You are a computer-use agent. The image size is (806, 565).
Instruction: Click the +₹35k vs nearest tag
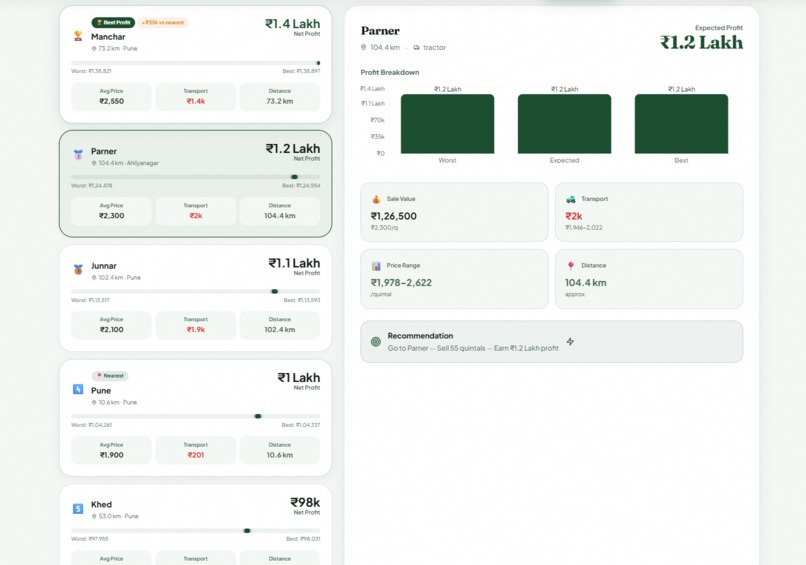163,23
